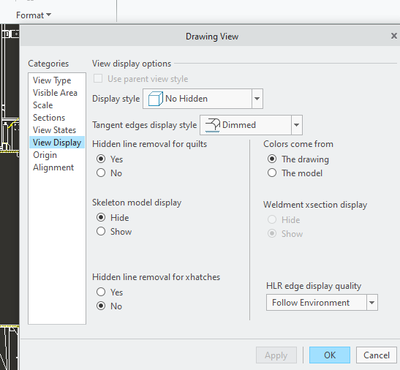Confirm with the OK button
Image resolution: width=400 pixels, height=370 pixels.
coord(330,355)
